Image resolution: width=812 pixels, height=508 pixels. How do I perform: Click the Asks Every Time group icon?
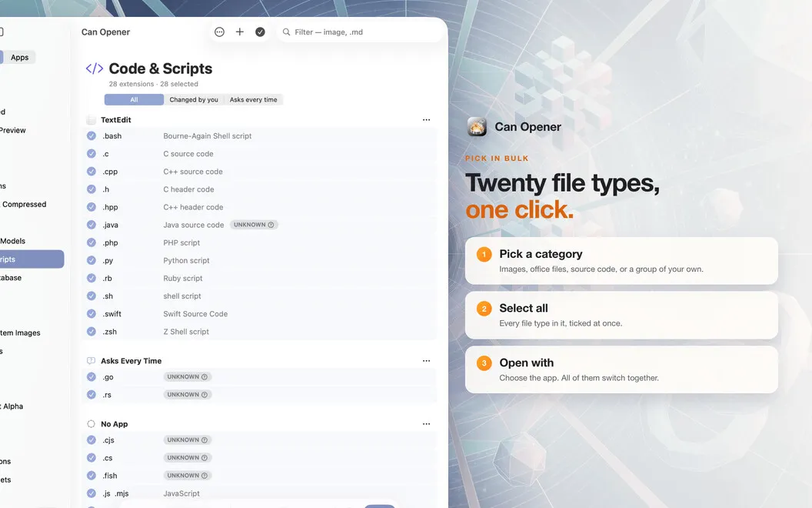pyautogui.click(x=92, y=361)
